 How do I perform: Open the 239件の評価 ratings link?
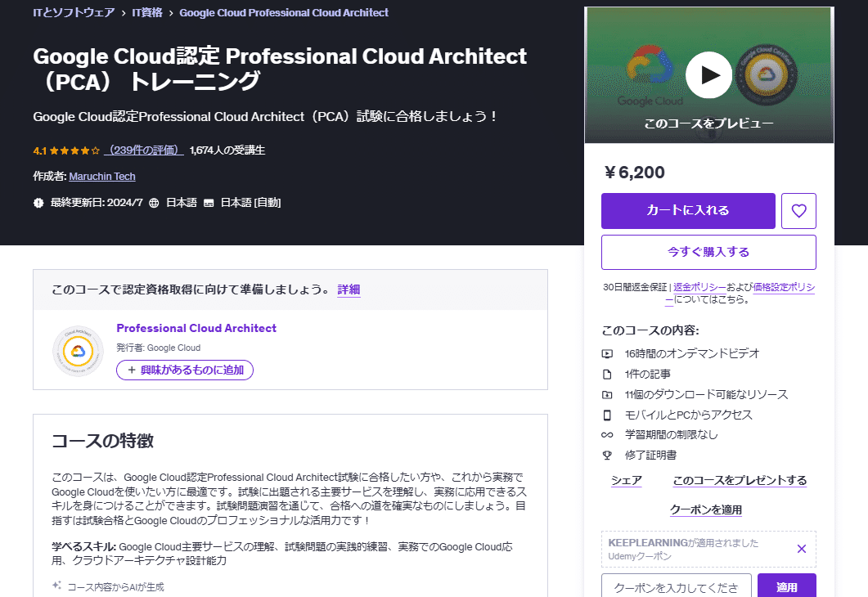(x=144, y=150)
